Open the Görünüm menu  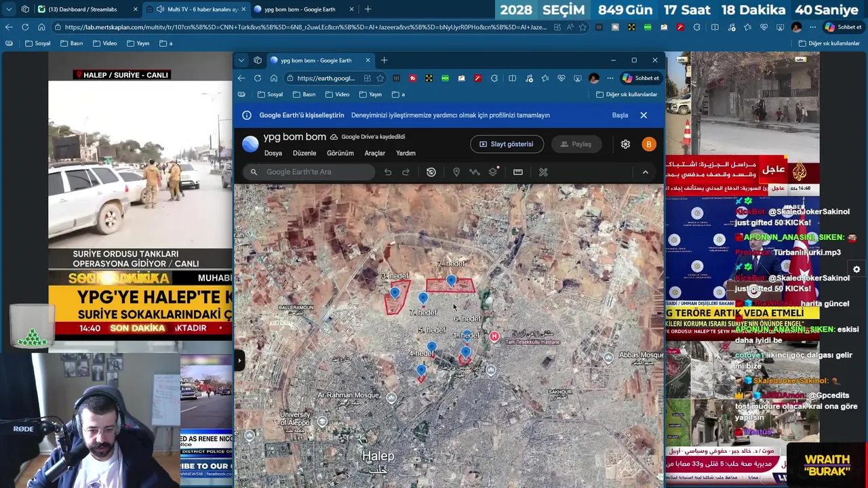pos(340,153)
